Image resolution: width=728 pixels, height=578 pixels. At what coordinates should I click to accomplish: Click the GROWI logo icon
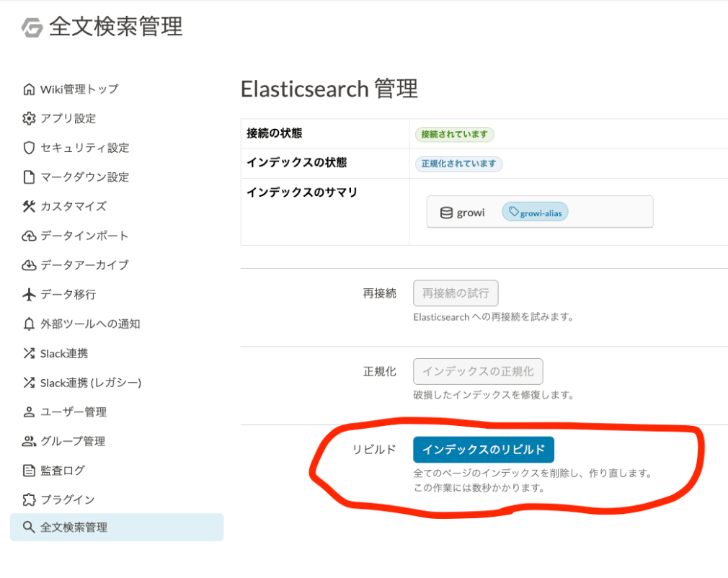32,27
